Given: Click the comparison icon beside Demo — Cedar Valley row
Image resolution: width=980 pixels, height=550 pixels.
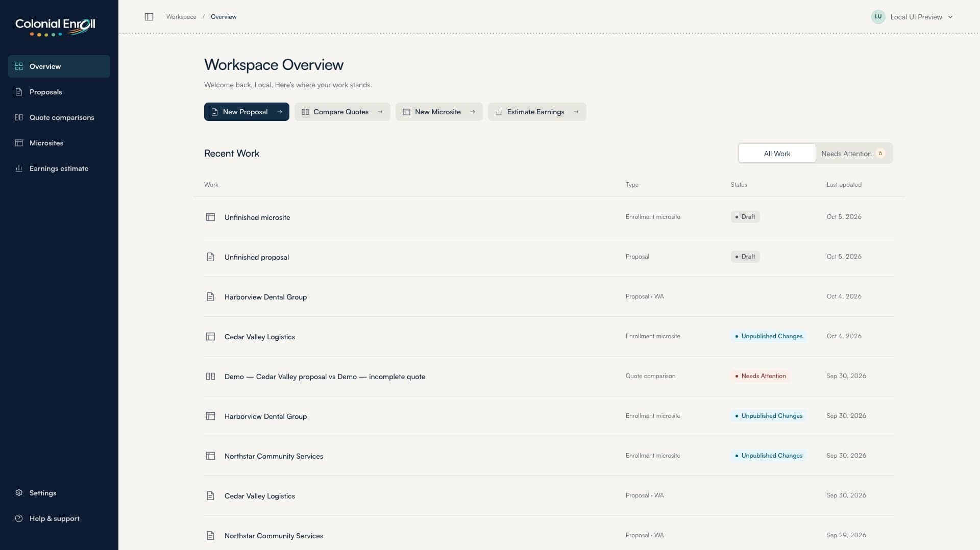Looking at the screenshot, I should (x=210, y=376).
